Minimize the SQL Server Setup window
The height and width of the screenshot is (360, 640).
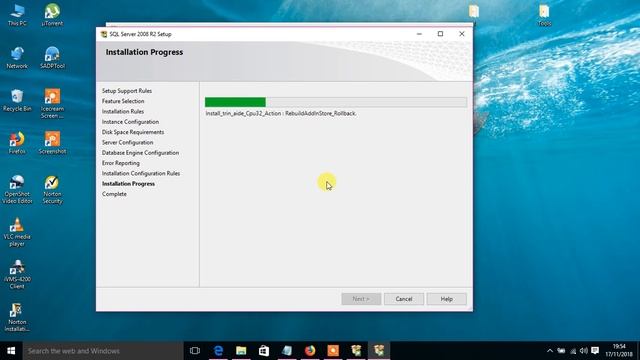point(419,34)
